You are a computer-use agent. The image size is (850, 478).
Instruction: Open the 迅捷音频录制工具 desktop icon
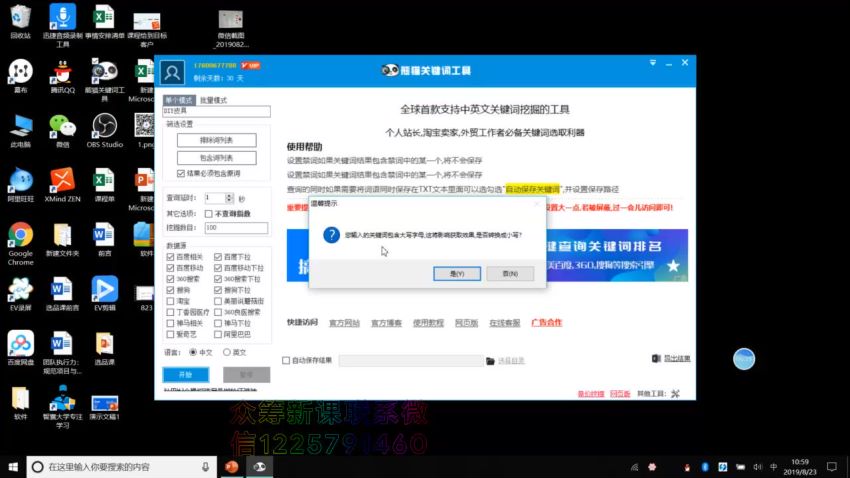(x=63, y=26)
